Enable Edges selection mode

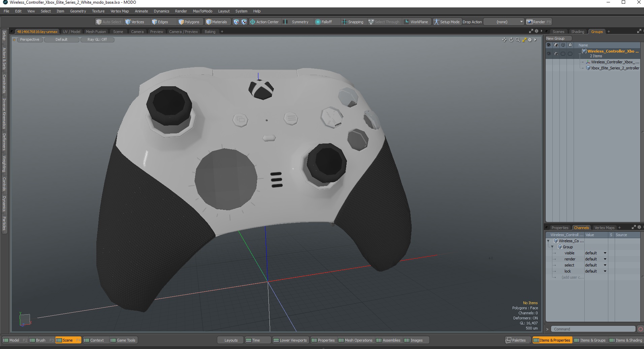pyautogui.click(x=160, y=22)
